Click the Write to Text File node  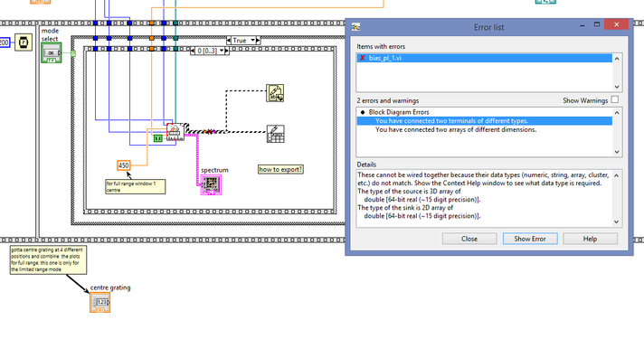(x=275, y=93)
